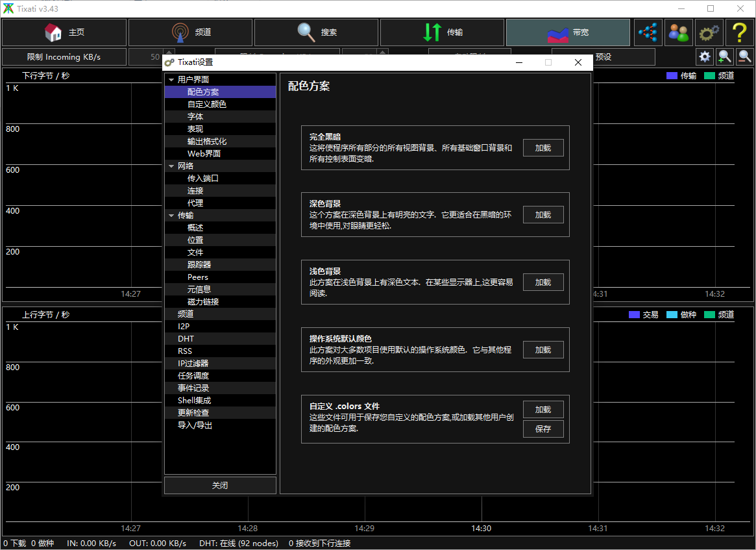Screen dimensions: 756x550
Task: Click the Tixati设置 dialog title icon
Action: [169, 62]
